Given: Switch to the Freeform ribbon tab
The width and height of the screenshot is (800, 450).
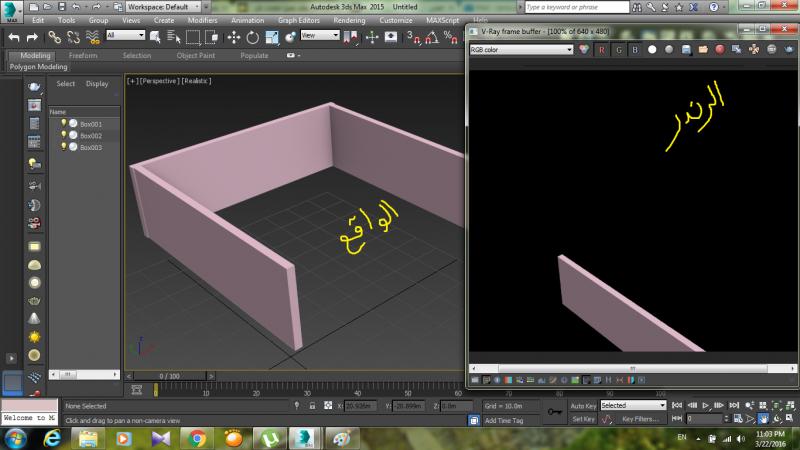Looking at the screenshot, I should pos(83,56).
